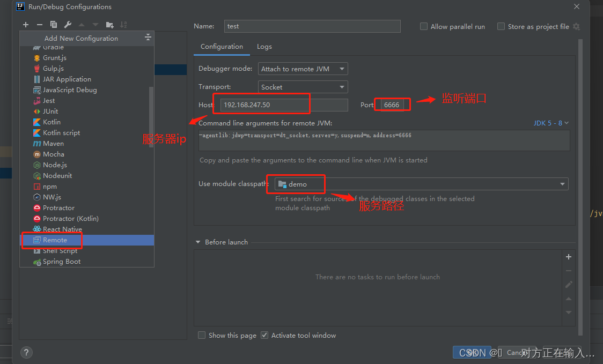Screen dimensions: 603x364
Task: Select the Maven configuration type
Action: [x=53, y=143]
